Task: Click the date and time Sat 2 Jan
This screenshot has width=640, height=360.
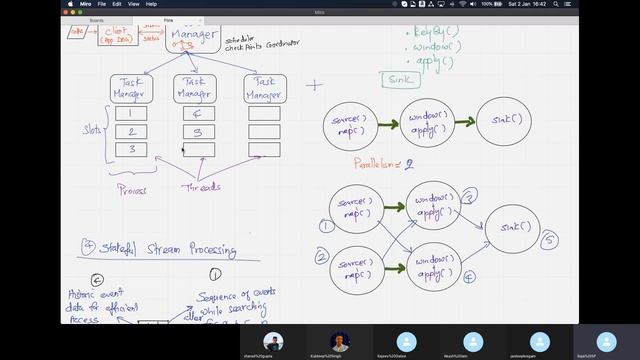Action: (x=527, y=4)
